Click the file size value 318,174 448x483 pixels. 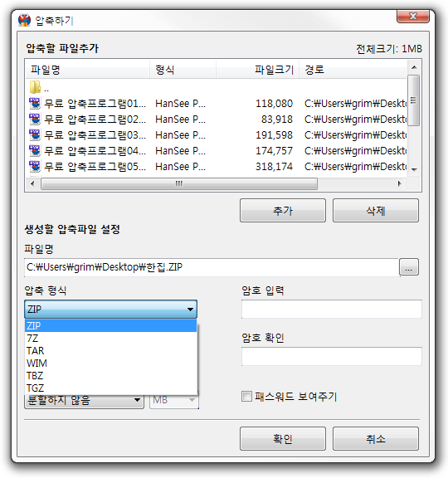pos(274,166)
